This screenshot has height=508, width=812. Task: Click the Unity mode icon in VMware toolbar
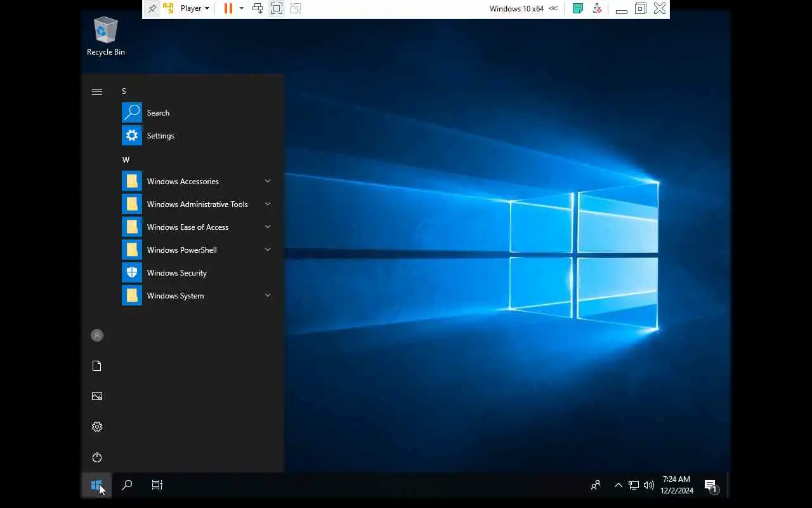[296, 8]
